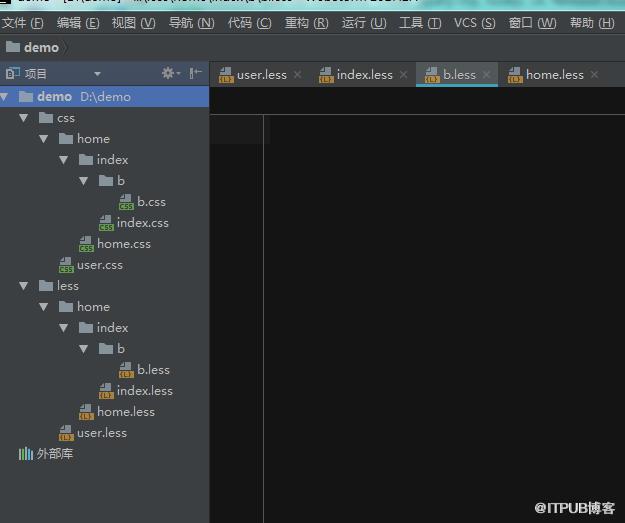Viewport: 625px width, 523px height.
Task: Open the VCS (S) menu
Action: pos(474,23)
